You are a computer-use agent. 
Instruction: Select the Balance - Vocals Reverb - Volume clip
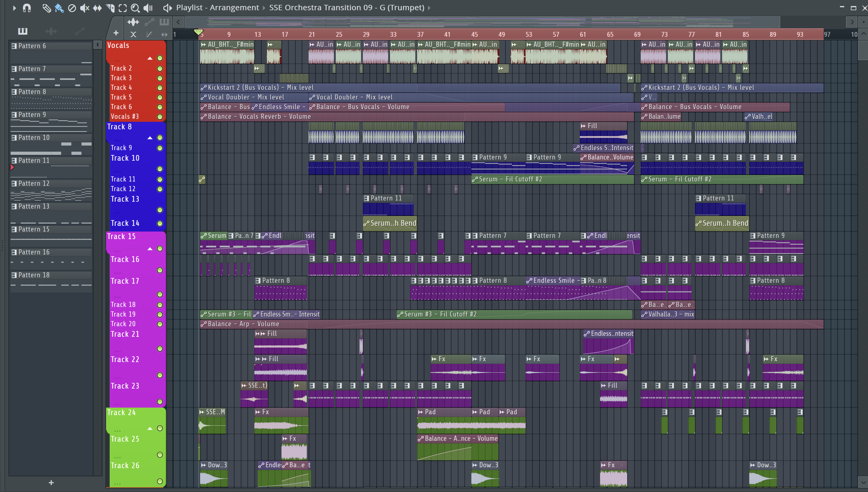point(417,117)
